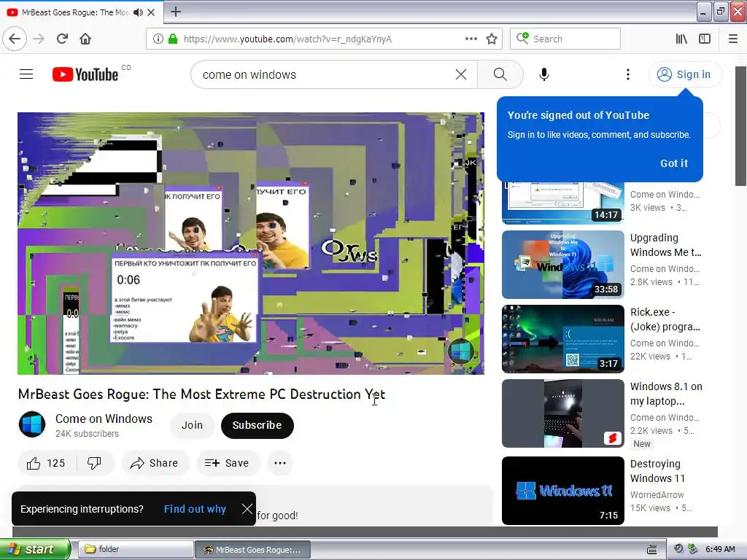Subscribe to Come on Windows

258,425
